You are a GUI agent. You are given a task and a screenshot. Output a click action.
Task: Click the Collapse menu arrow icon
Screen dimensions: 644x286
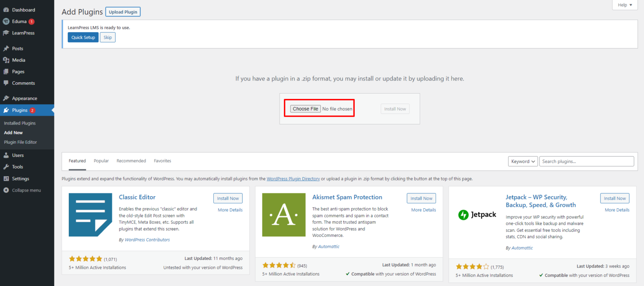[x=6, y=190]
